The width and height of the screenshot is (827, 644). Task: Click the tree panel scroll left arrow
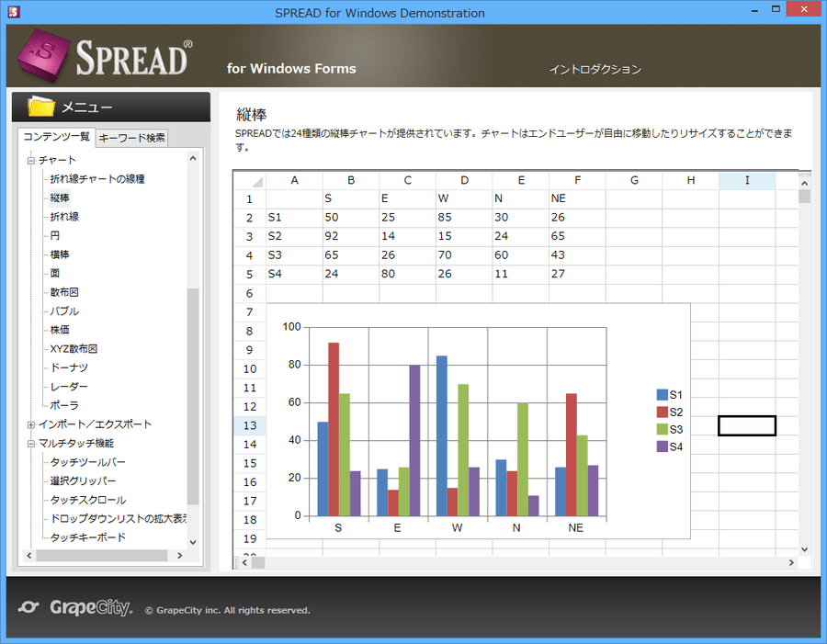[29, 556]
